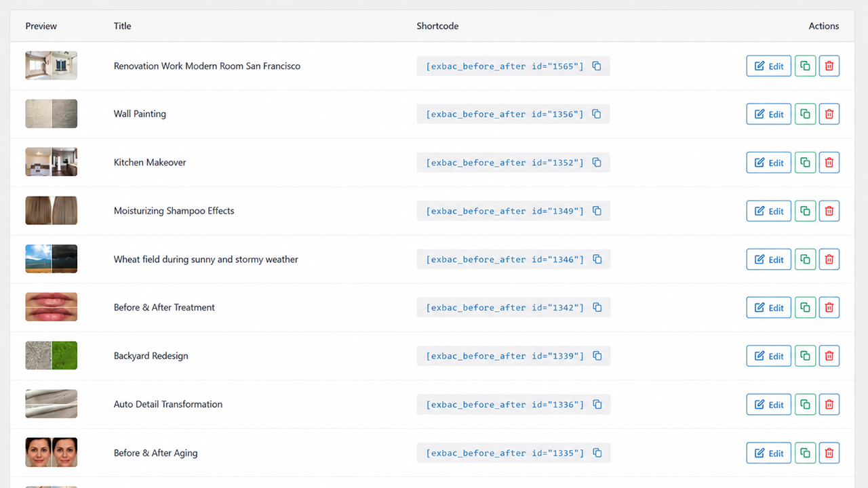868x488 pixels.
Task: Duplicate the Wall Painting item
Action: click(805, 114)
